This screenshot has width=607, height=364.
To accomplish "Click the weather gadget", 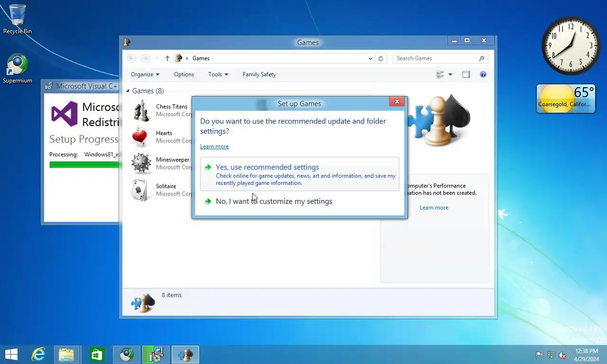I will [566, 99].
